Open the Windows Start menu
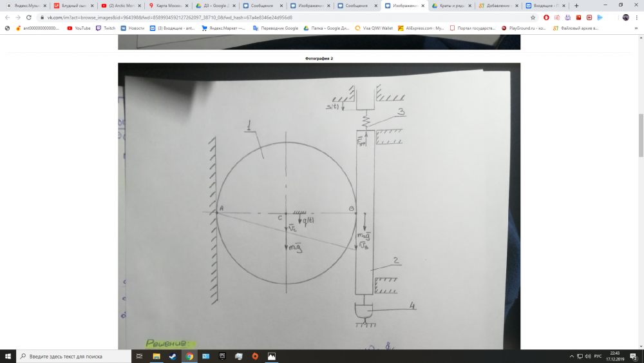This screenshot has width=644, height=363. click(8, 357)
